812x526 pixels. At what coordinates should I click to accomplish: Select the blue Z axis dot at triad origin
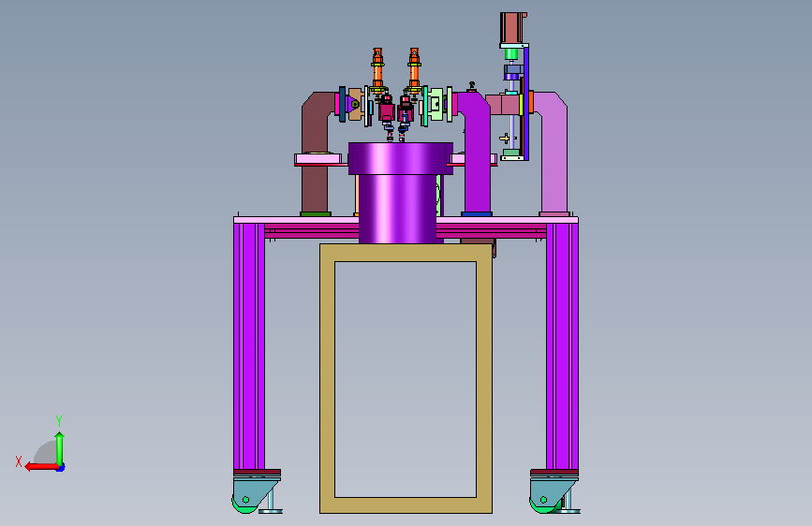pos(61,468)
